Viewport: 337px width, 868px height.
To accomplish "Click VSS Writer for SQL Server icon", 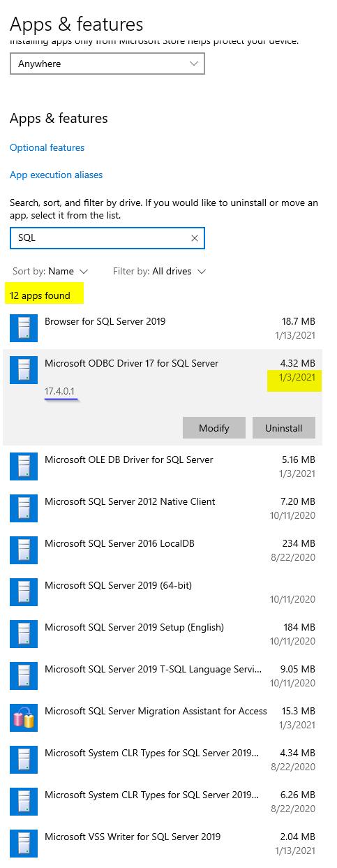I will coord(24,844).
